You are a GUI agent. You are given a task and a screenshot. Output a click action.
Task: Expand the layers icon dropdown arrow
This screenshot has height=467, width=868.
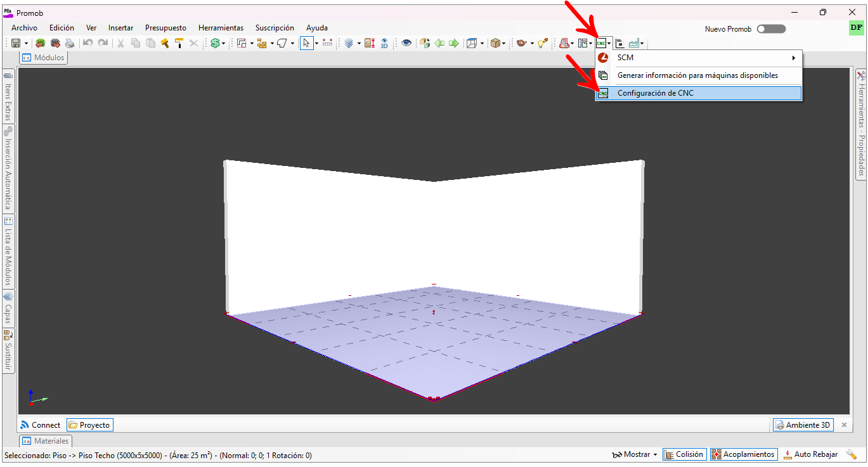(x=359, y=44)
